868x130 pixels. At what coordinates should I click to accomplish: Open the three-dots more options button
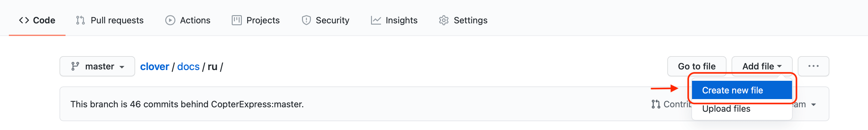(813, 67)
